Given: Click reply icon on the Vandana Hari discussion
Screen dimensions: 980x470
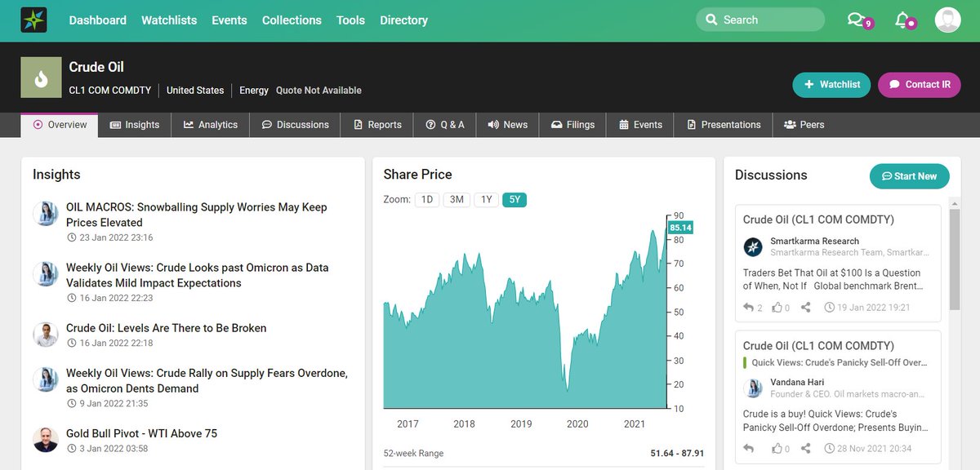Looking at the screenshot, I should tap(749, 448).
